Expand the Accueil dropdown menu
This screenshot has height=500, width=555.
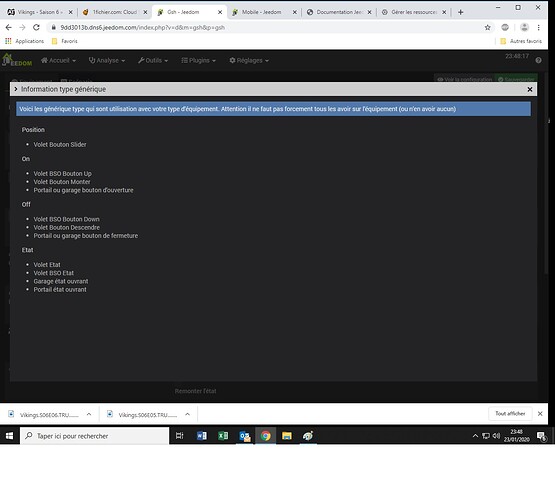[x=58, y=61]
